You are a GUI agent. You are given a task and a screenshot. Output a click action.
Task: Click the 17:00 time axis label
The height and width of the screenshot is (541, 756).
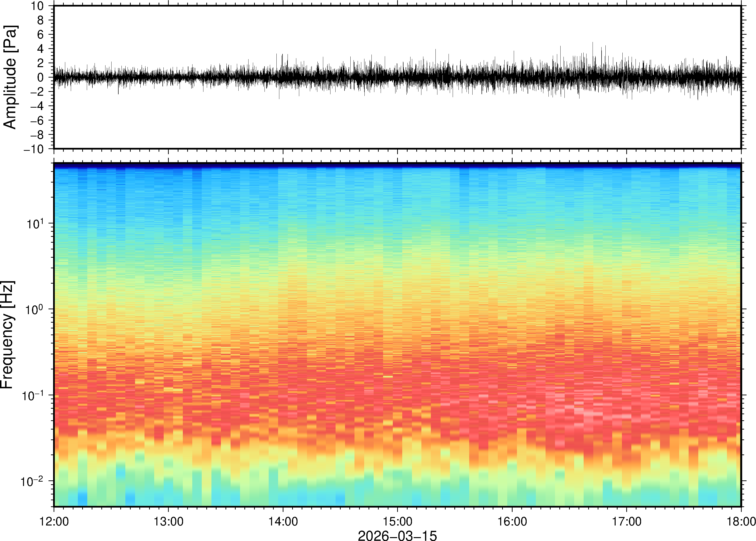[626, 522]
